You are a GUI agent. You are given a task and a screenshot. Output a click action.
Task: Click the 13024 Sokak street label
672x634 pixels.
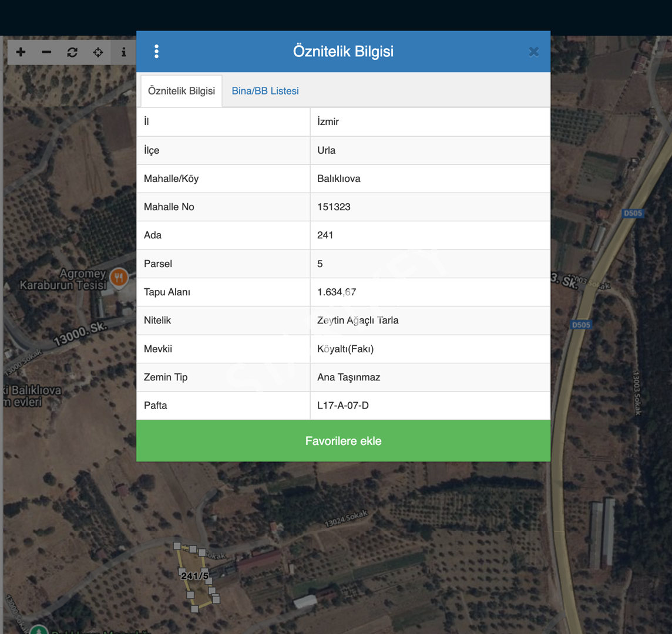[346, 518]
